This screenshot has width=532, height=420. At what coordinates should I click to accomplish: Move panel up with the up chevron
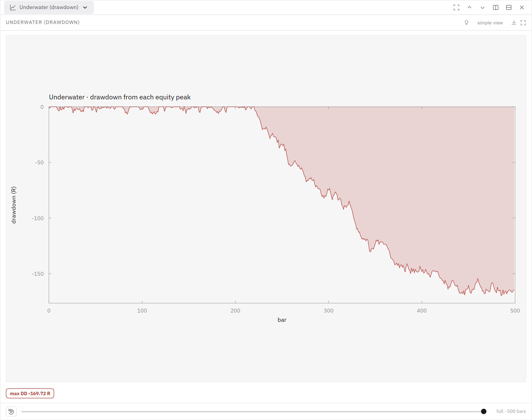[469, 7]
